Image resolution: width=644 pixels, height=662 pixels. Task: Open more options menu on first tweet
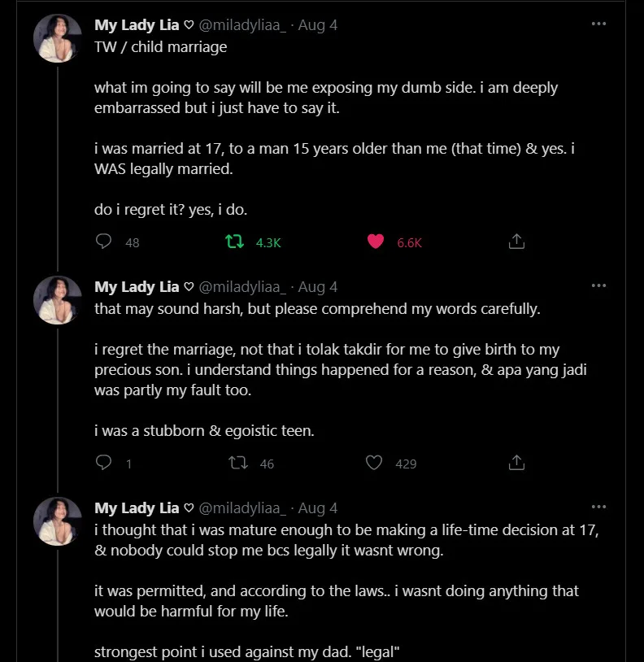click(599, 24)
